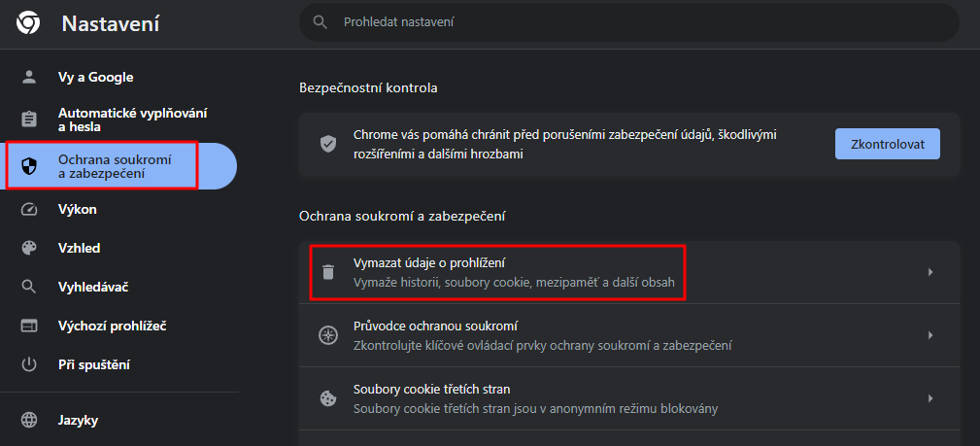This screenshot has width=980, height=446.
Task: Click the magnifier icon beside Vyhledávač
Action: (29, 287)
